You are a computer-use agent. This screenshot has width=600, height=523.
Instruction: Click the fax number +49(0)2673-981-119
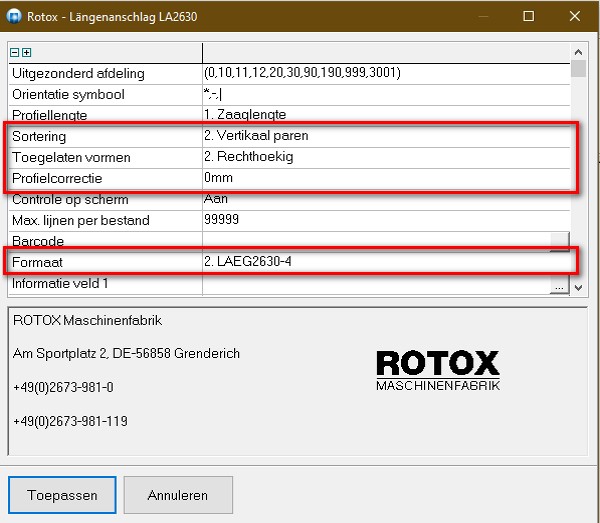pyautogui.click(x=70, y=421)
